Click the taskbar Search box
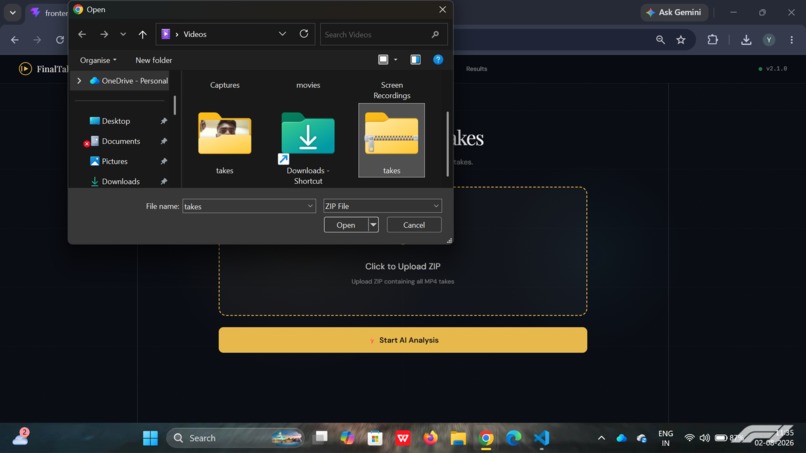The width and height of the screenshot is (806, 453). pyautogui.click(x=235, y=438)
